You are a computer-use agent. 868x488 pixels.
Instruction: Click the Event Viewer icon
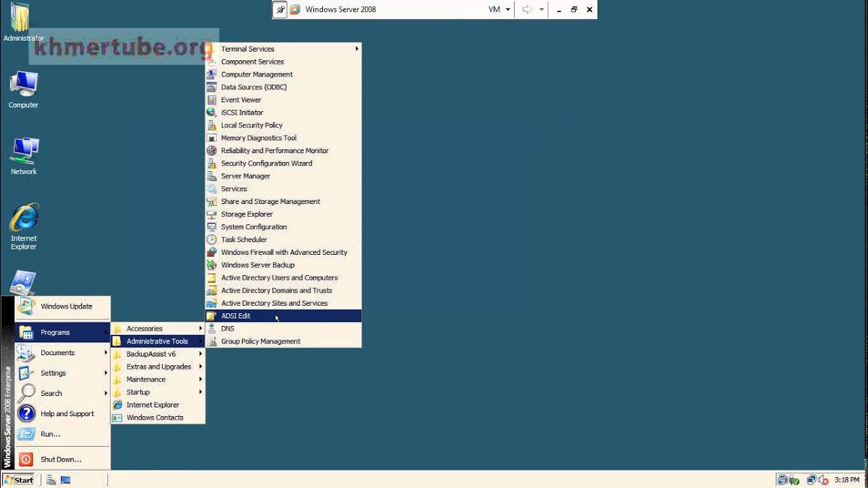(x=212, y=100)
